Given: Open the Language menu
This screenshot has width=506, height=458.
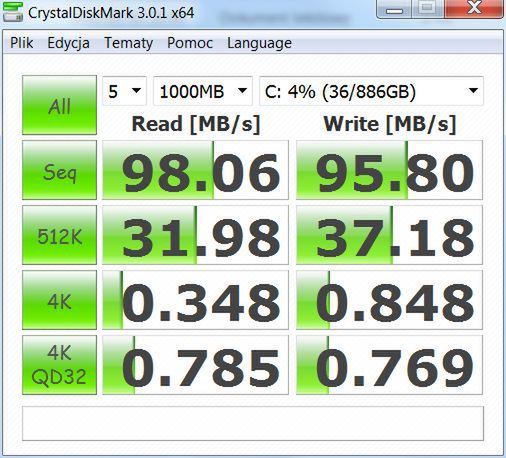Looking at the screenshot, I should tap(259, 43).
